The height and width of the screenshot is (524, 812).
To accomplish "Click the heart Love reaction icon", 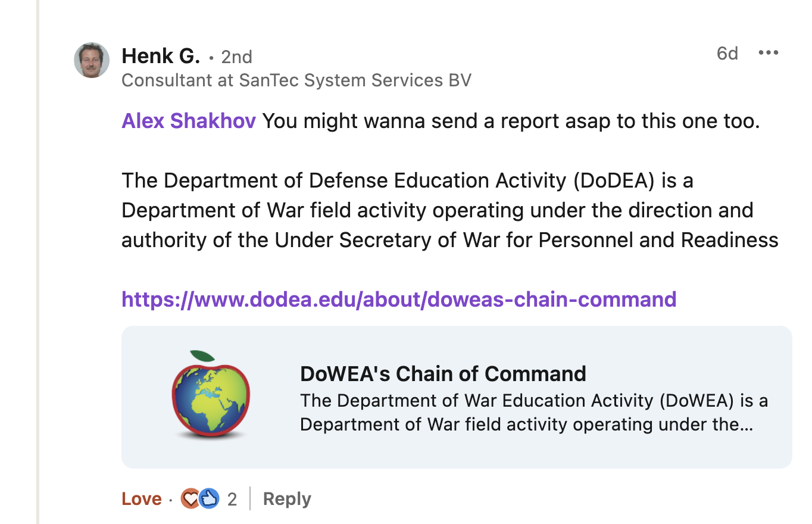I will tap(189, 498).
